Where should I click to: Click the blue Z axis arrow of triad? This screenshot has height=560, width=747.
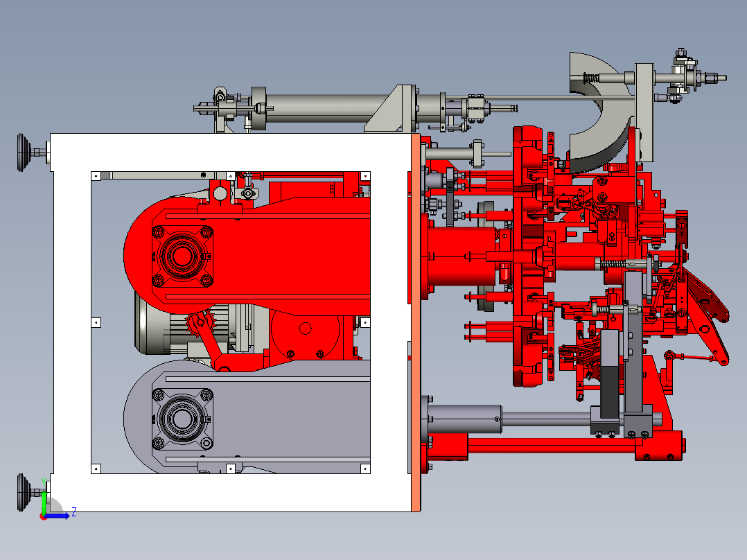58,516
